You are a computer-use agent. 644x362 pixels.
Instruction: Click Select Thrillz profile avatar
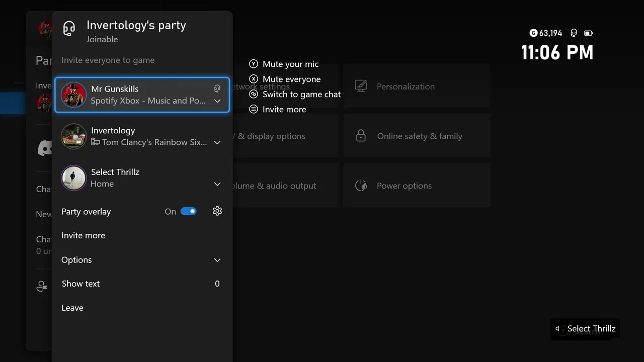[x=73, y=178]
